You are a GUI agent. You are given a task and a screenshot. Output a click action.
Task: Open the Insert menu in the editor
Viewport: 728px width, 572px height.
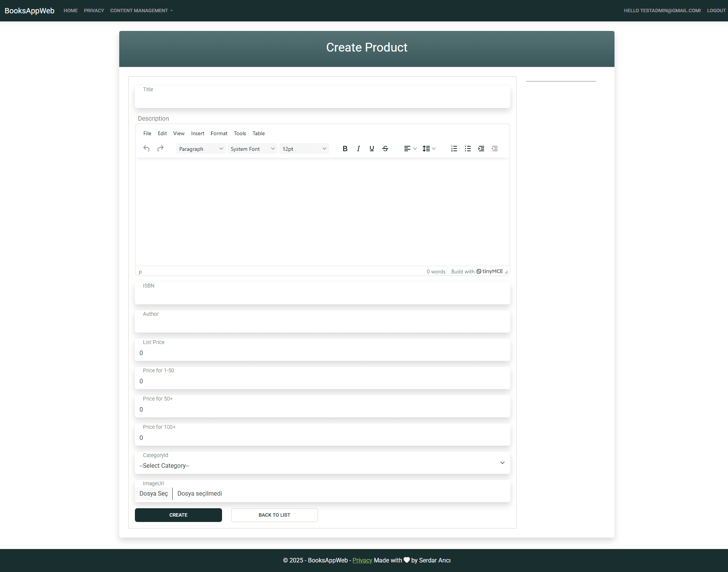pyautogui.click(x=198, y=133)
